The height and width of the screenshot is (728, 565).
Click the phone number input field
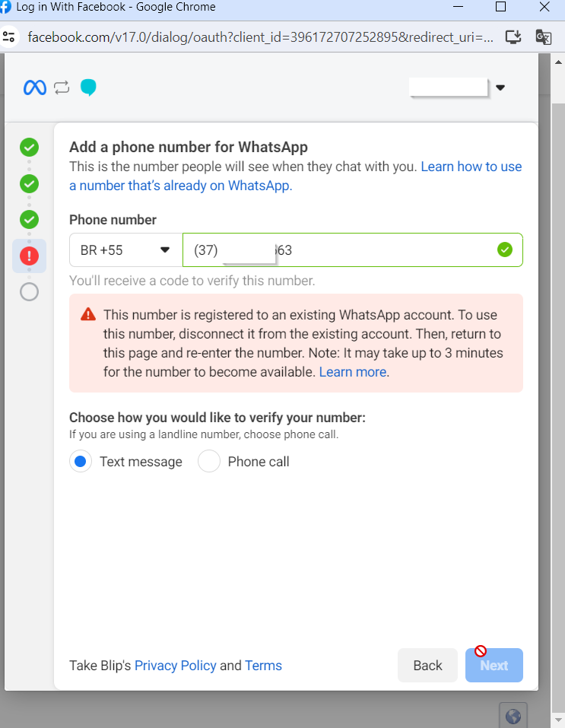(353, 250)
